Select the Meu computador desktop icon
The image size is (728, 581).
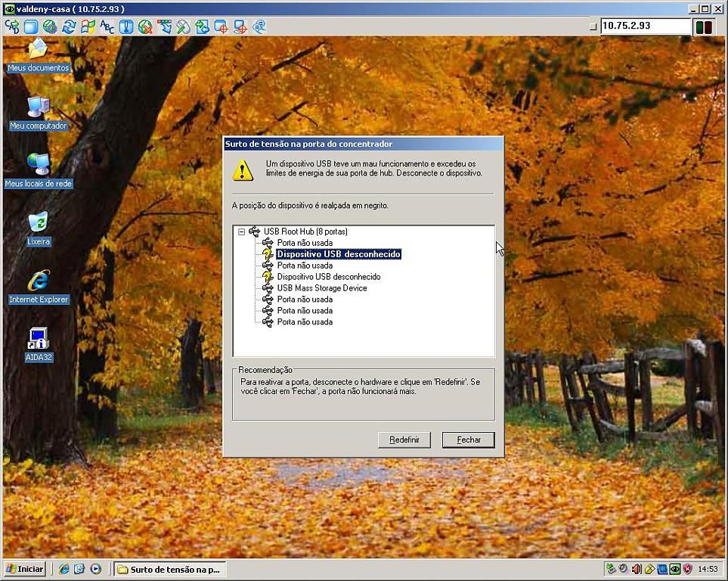coord(38,113)
